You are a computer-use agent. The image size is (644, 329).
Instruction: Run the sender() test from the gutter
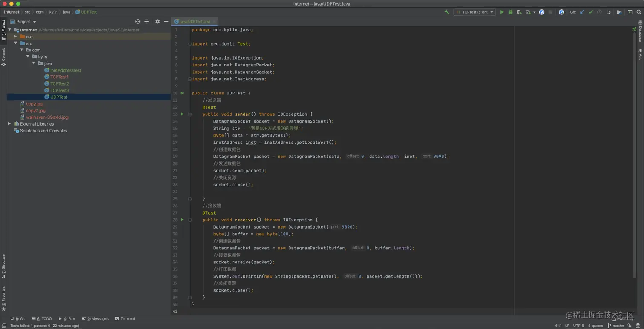tap(182, 114)
